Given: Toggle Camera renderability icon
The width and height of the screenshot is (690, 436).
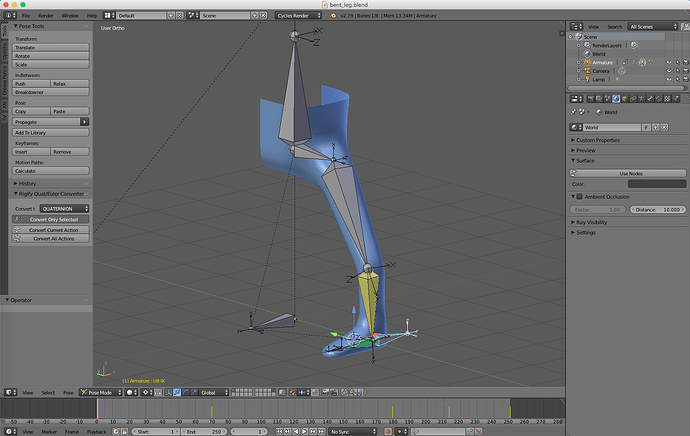Looking at the screenshot, I should click(686, 71).
